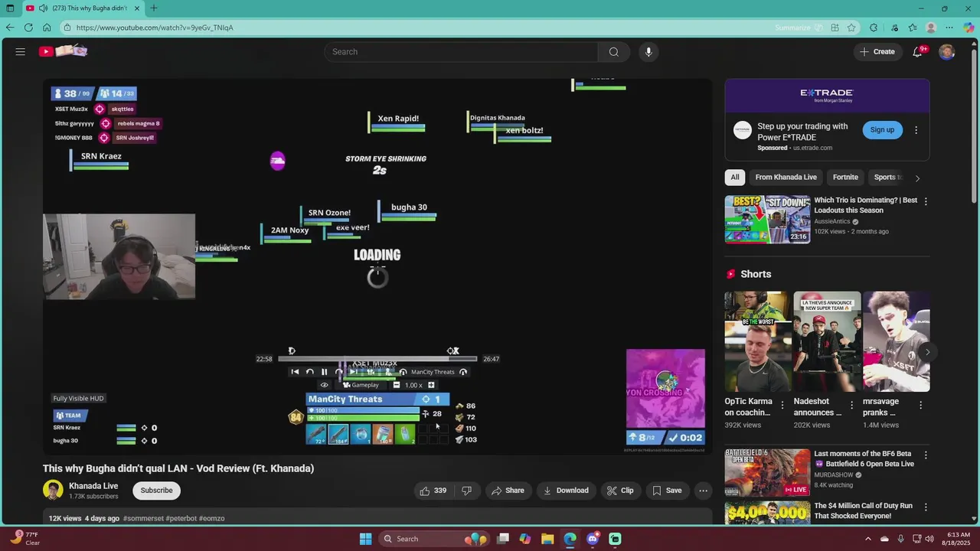Dislike the video with thumbs down
This screenshot has width=980, height=551.
click(466, 491)
